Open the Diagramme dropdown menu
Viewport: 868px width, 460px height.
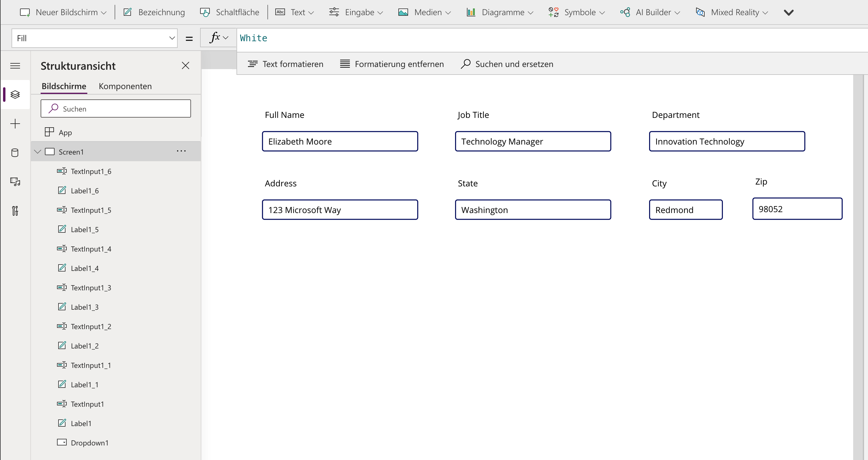pyautogui.click(x=500, y=12)
